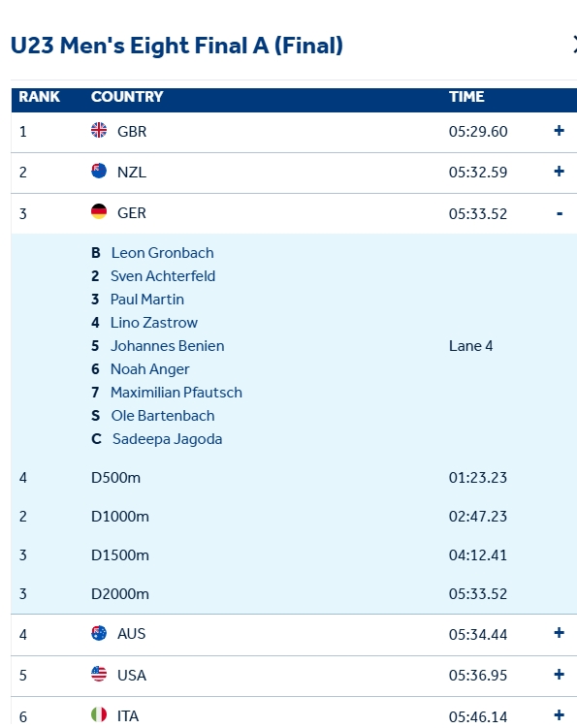Expand NZL row using plus sign
Viewport: 577px width, 728px height.
[559, 172]
